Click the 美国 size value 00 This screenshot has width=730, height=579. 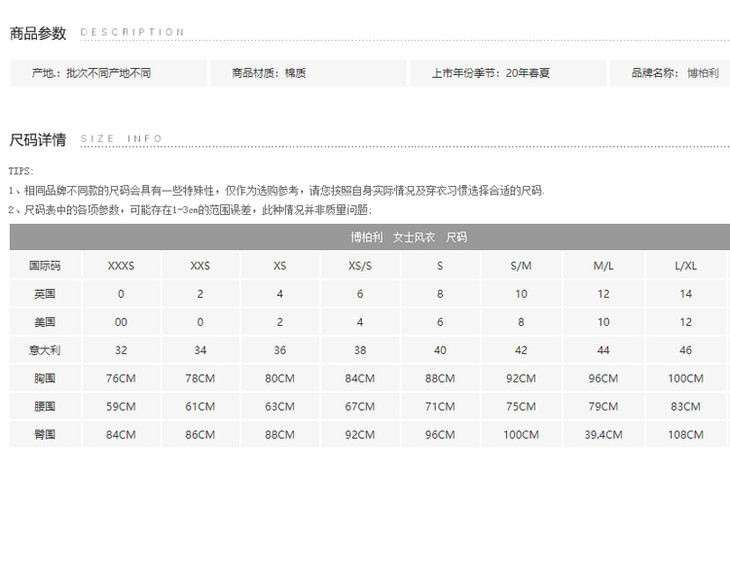point(121,322)
